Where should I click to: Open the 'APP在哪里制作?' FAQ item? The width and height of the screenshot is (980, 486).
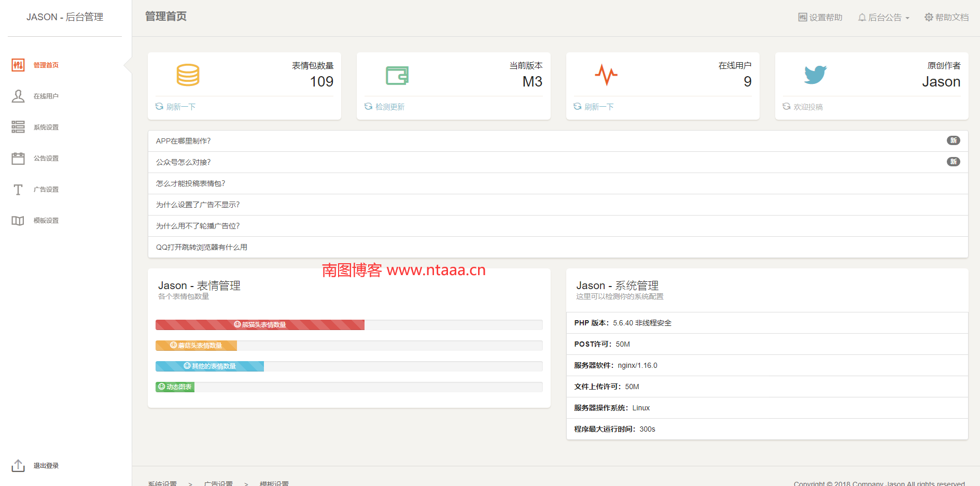[184, 141]
